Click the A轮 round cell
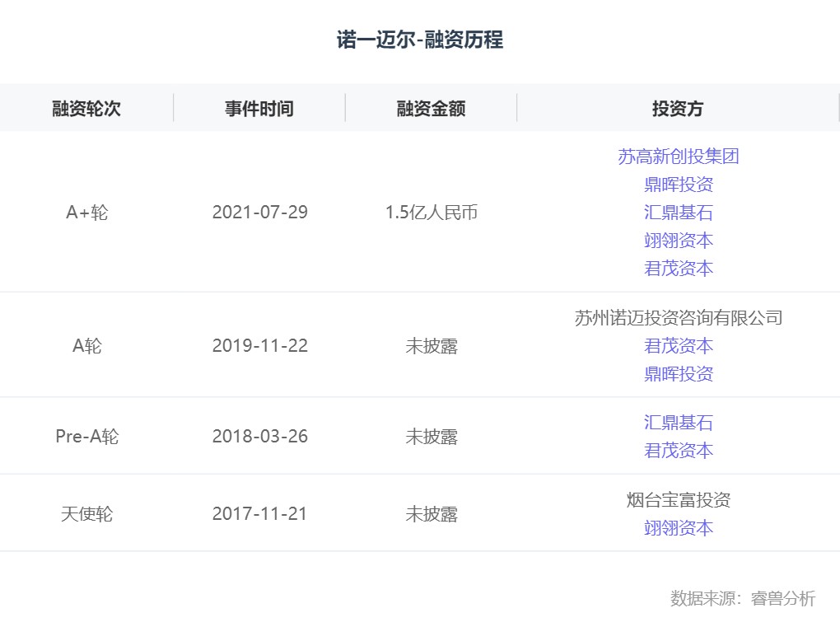840x641 pixels. (86, 346)
